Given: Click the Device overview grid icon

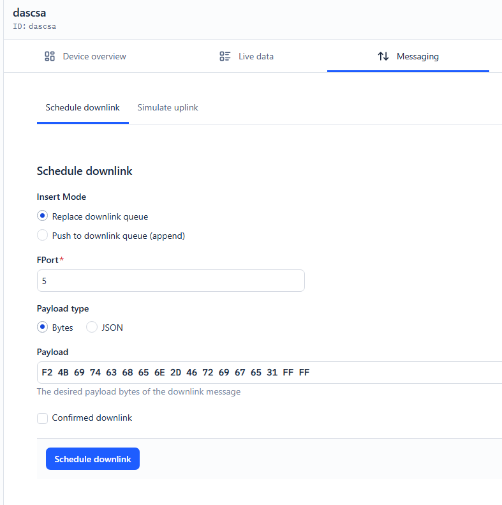Looking at the screenshot, I should click(50, 56).
